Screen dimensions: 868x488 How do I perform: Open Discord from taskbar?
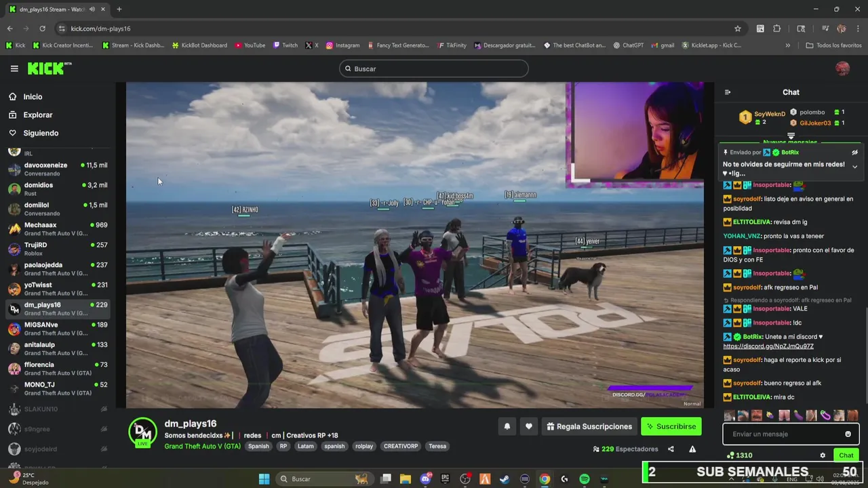pos(425,479)
